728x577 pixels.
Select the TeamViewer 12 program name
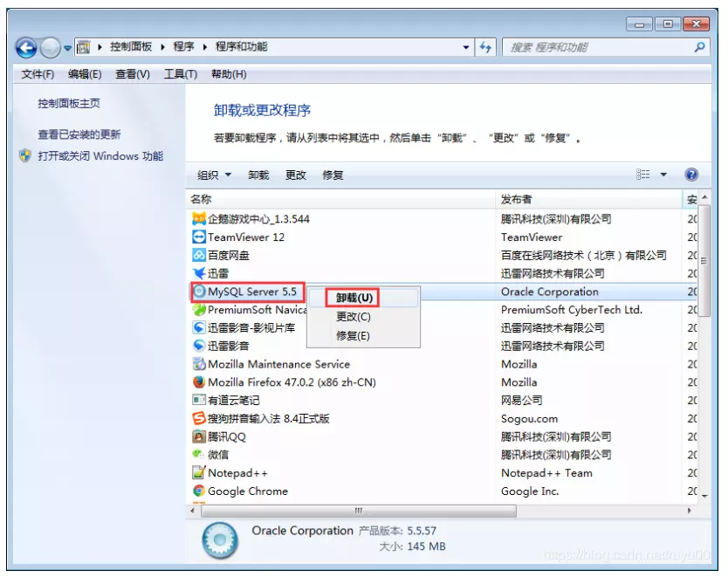click(246, 237)
